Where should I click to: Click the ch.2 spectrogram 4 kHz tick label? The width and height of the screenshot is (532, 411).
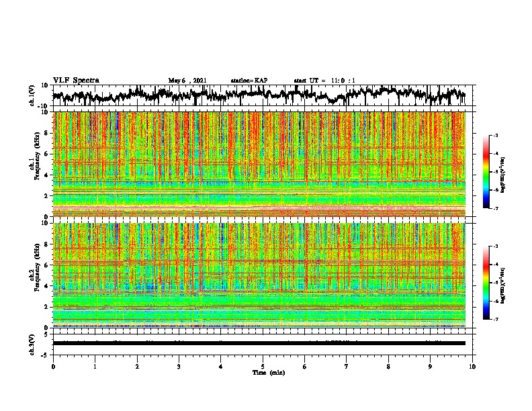tap(46, 286)
